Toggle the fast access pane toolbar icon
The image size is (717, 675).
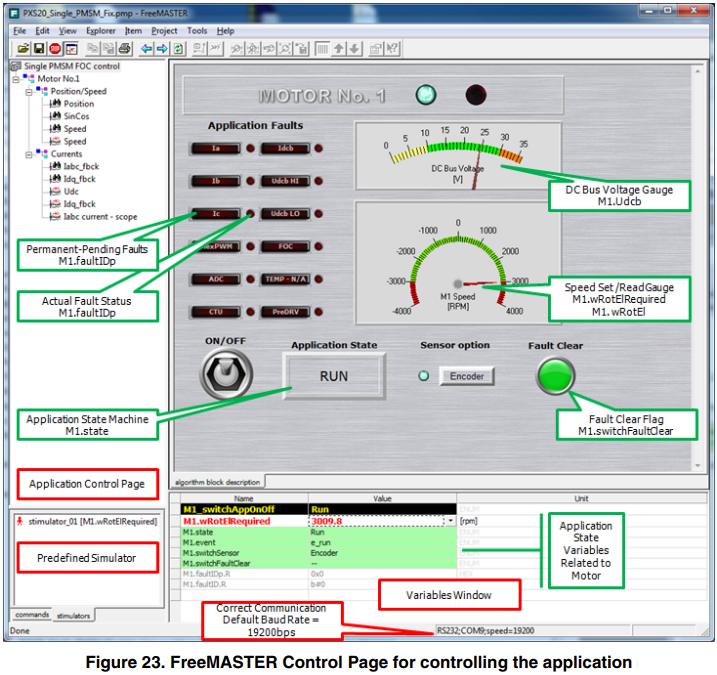click(x=71, y=48)
